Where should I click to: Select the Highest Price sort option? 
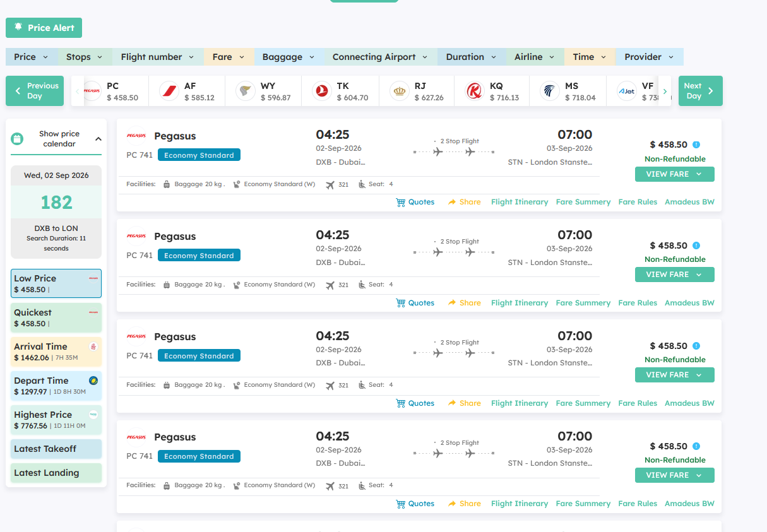tap(56, 420)
